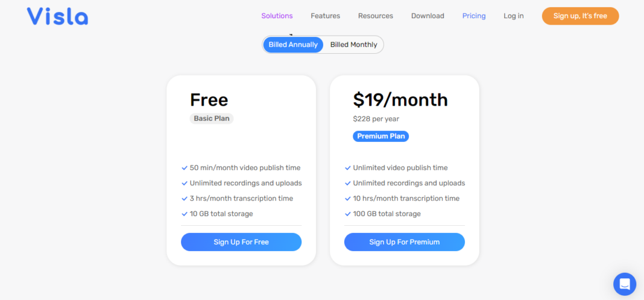
Task: Click the Visla logo
Action: 57,16
